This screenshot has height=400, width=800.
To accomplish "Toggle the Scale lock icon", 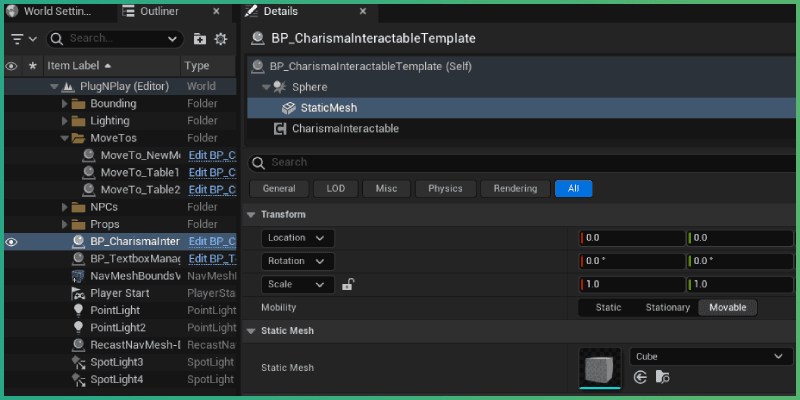I will coord(347,285).
